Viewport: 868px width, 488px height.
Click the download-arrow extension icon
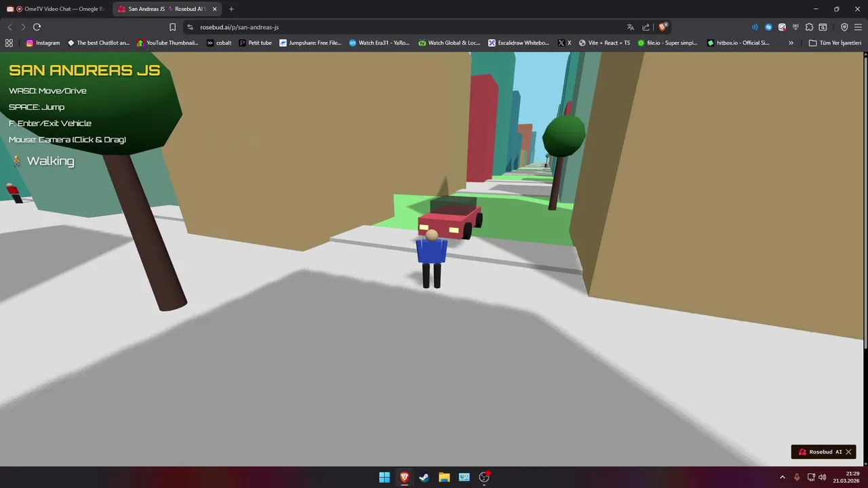click(x=795, y=27)
